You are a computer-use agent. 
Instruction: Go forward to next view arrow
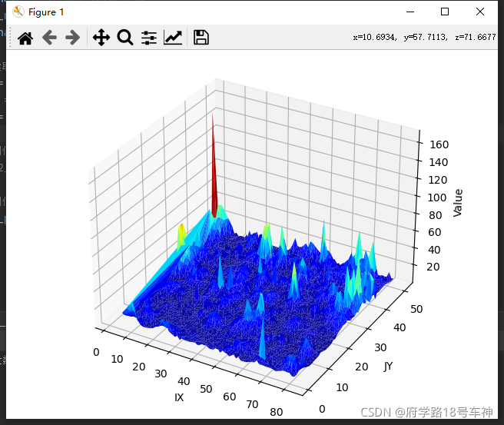73,38
